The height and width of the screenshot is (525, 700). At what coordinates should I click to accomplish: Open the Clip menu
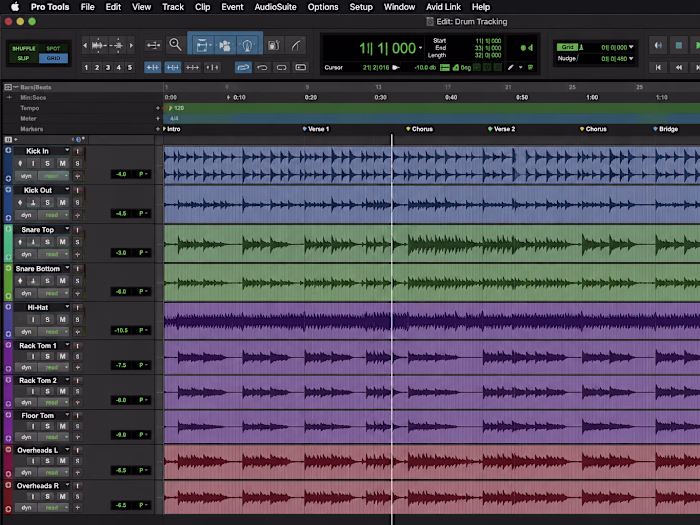(x=202, y=7)
